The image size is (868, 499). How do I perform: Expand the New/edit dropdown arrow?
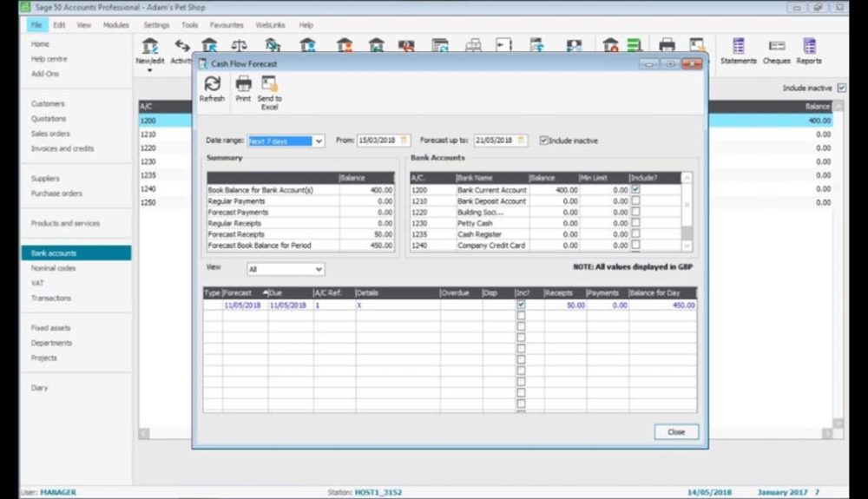(149, 71)
